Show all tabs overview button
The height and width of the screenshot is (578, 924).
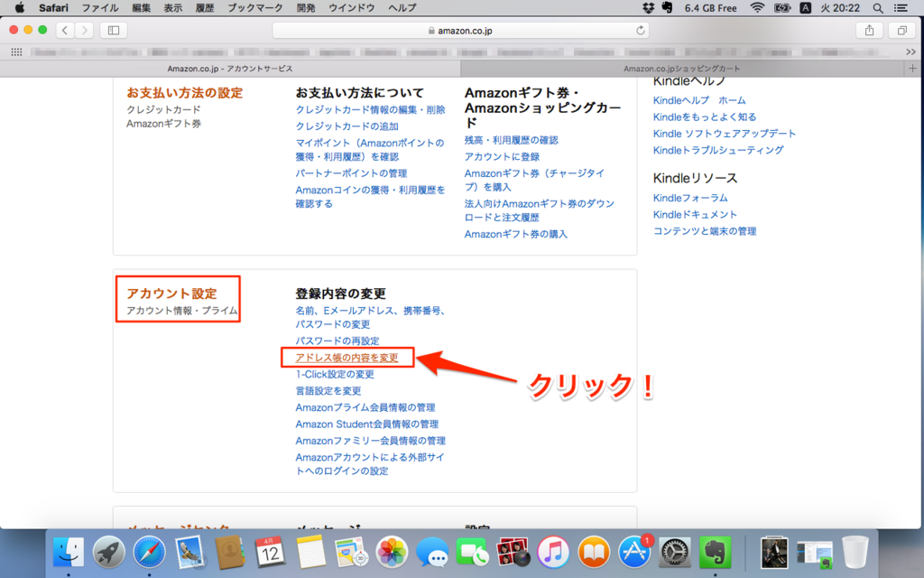[901, 30]
